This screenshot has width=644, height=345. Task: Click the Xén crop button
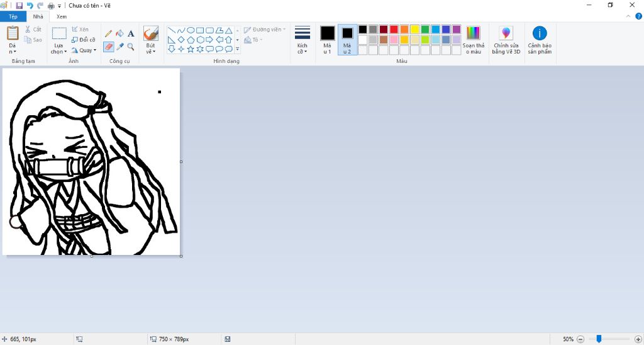[x=80, y=30]
